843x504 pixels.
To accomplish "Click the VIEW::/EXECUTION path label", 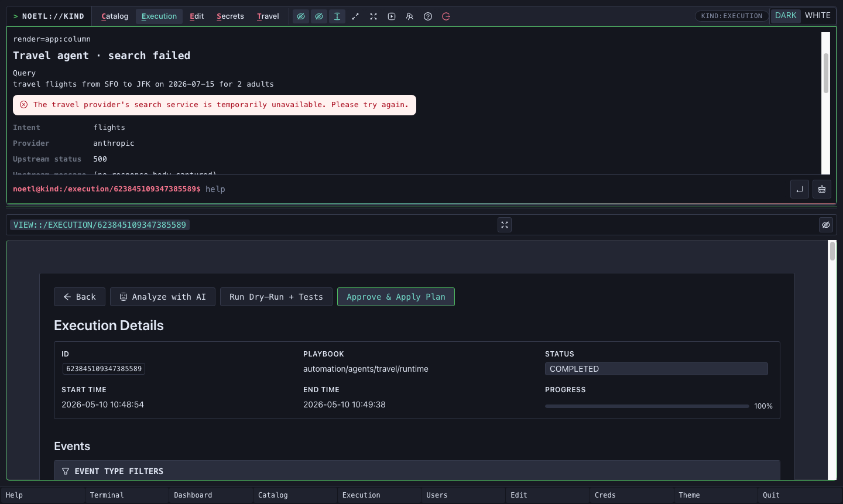I will pos(100,225).
